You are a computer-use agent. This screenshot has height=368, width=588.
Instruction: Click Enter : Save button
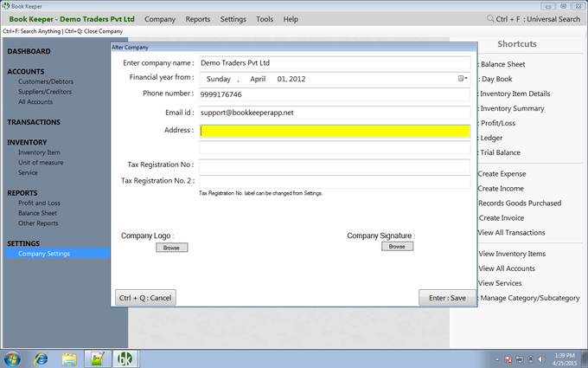coord(447,298)
